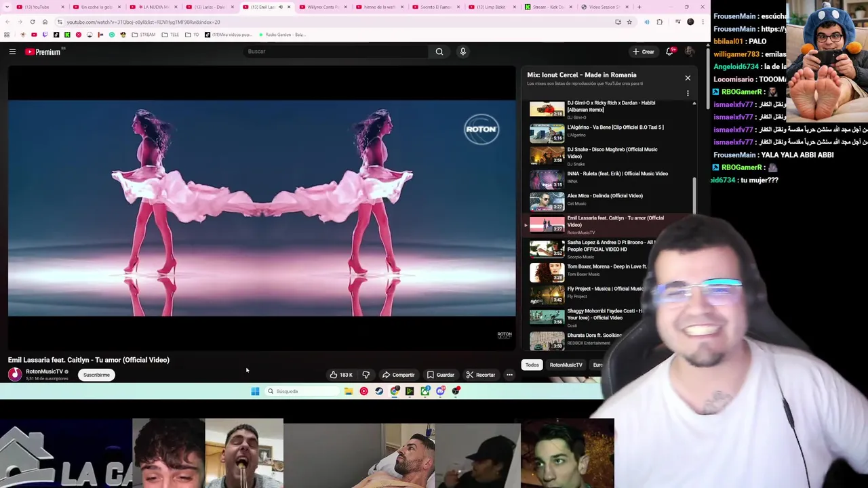Click the YouTube Buscar search field
868x488 pixels.
click(x=336, y=52)
